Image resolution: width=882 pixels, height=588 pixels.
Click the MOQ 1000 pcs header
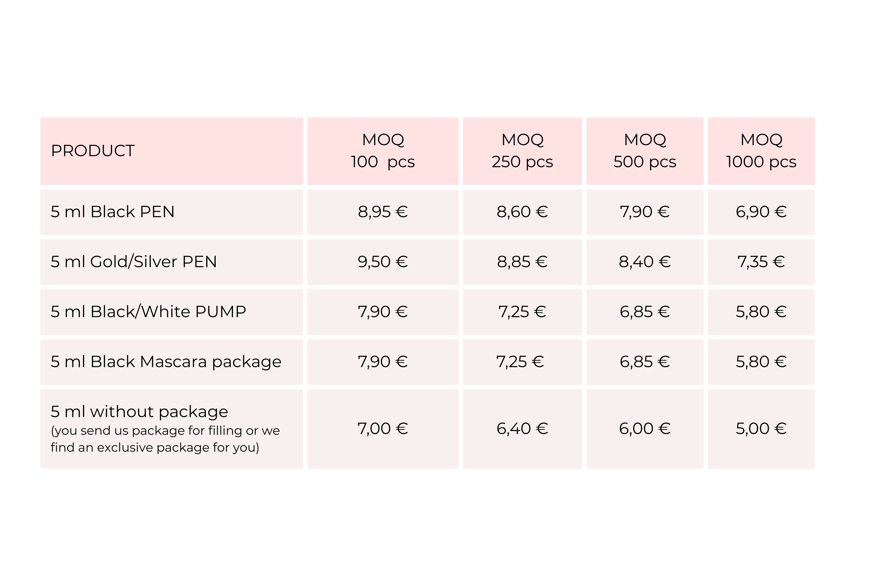click(x=761, y=151)
